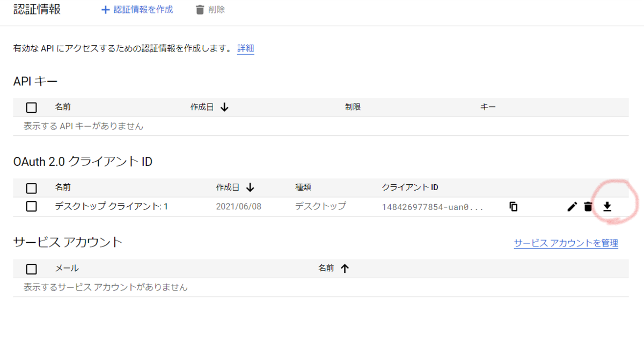
Task: Click the plus icon before 認証情報を作成
Action: click(x=106, y=9)
